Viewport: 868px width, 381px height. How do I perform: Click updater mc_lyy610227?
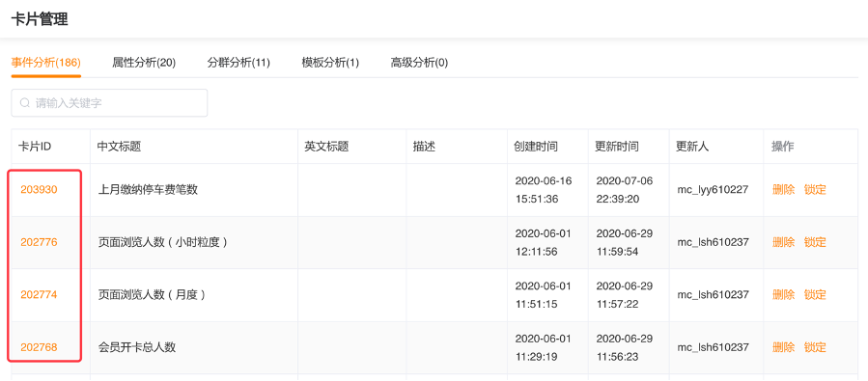click(x=713, y=190)
